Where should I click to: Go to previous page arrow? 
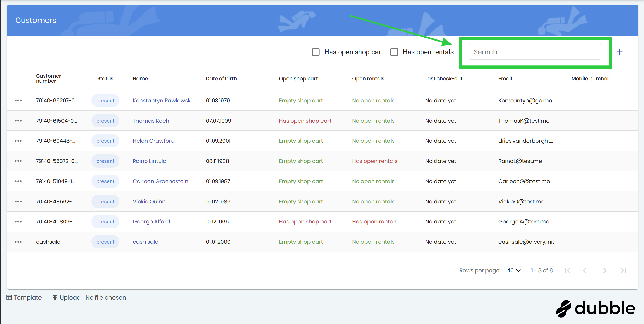[584, 270]
